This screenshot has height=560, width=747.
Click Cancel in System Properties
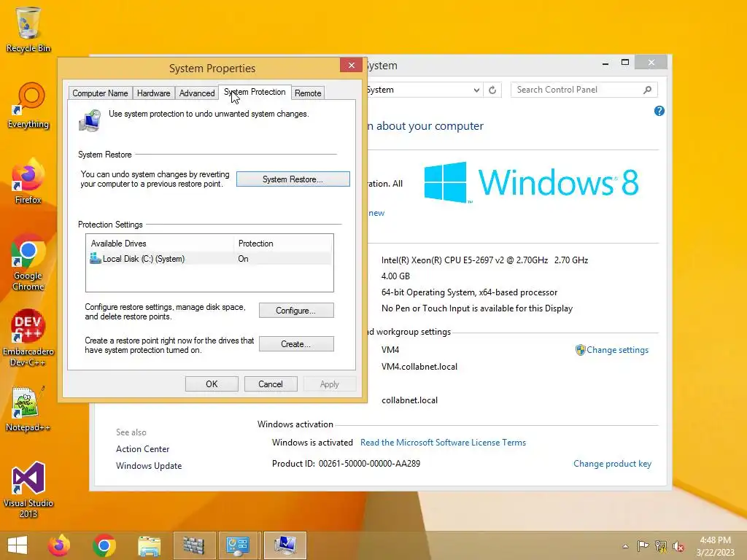271,384
